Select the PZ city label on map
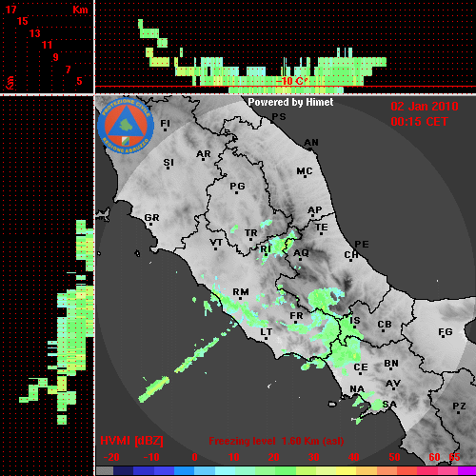476x476 pixels. pyautogui.click(x=459, y=406)
